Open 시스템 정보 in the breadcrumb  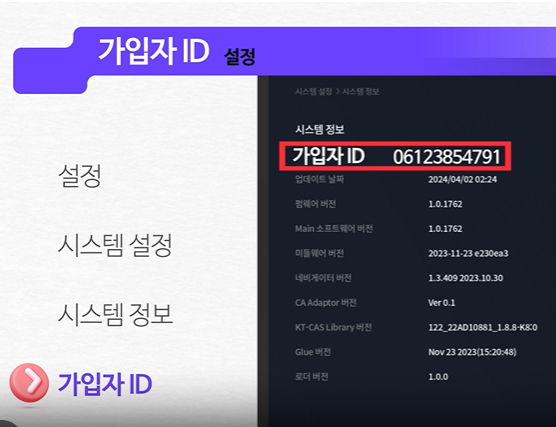click(361, 92)
